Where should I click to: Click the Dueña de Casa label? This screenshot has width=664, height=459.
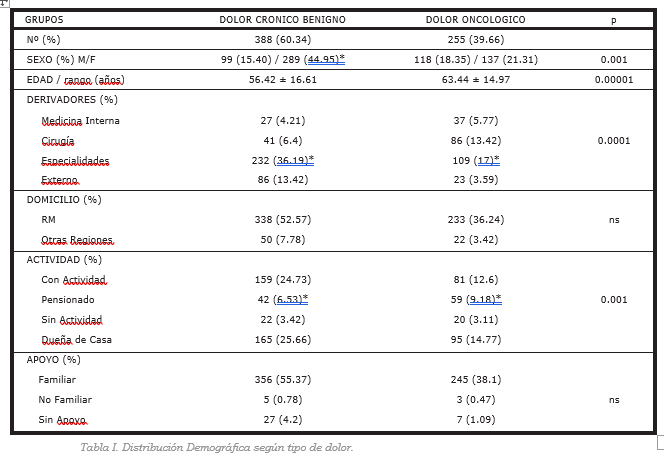coord(77,340)
